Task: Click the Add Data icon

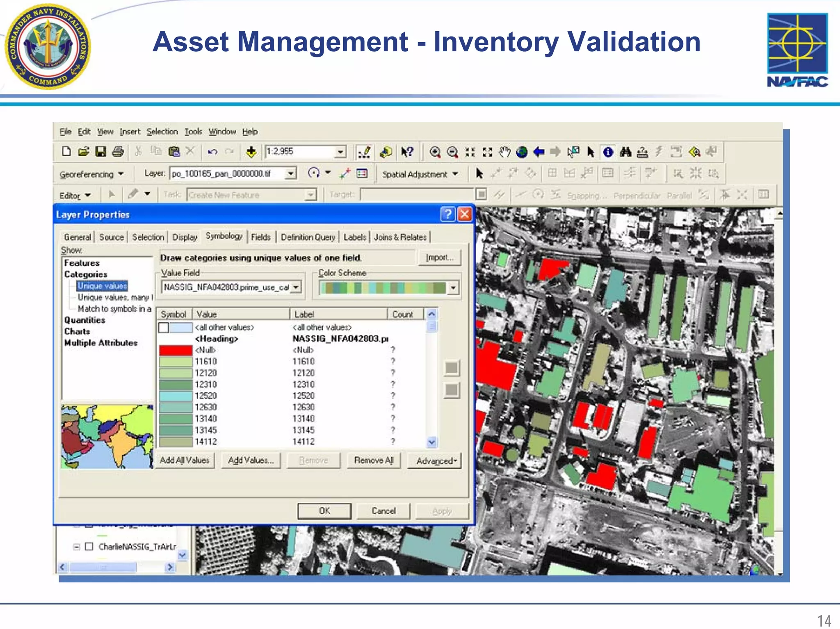Action: pyautogui.click(x=251, y=152)
